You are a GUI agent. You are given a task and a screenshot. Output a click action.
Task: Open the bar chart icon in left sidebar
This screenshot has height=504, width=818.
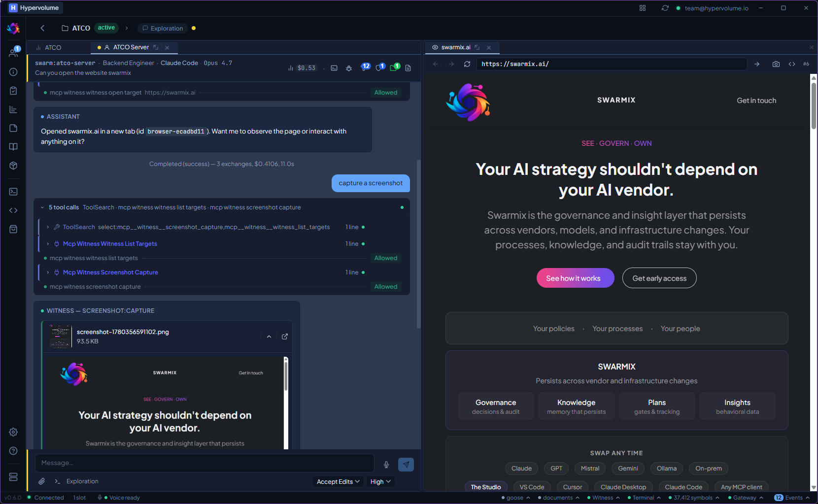tap(13, 109)
